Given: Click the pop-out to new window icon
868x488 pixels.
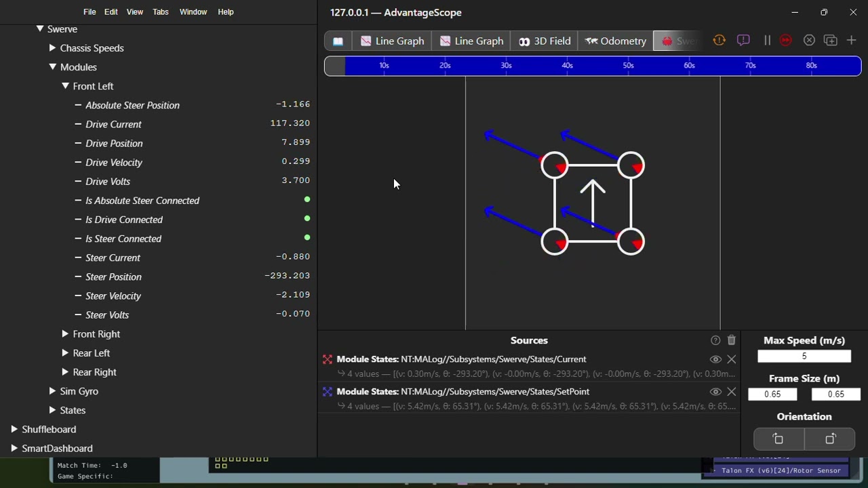Looking at the screenshot, I should coord(830,41).
